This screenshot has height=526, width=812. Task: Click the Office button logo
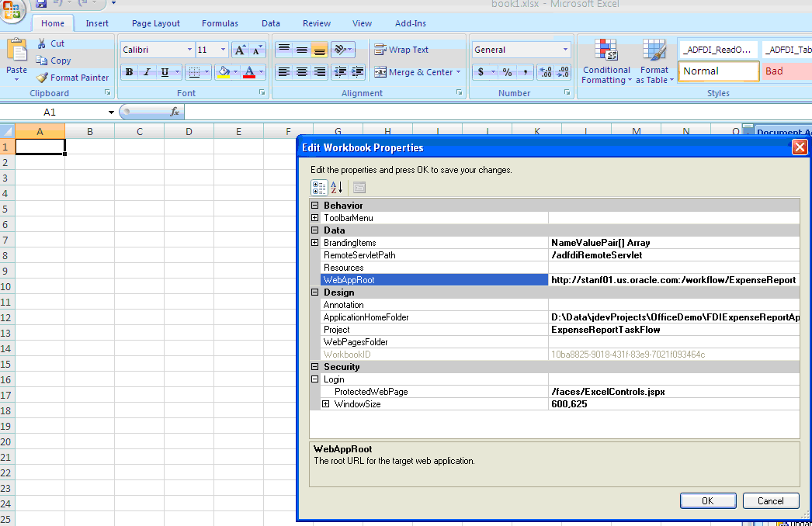(x=12, y=10)
